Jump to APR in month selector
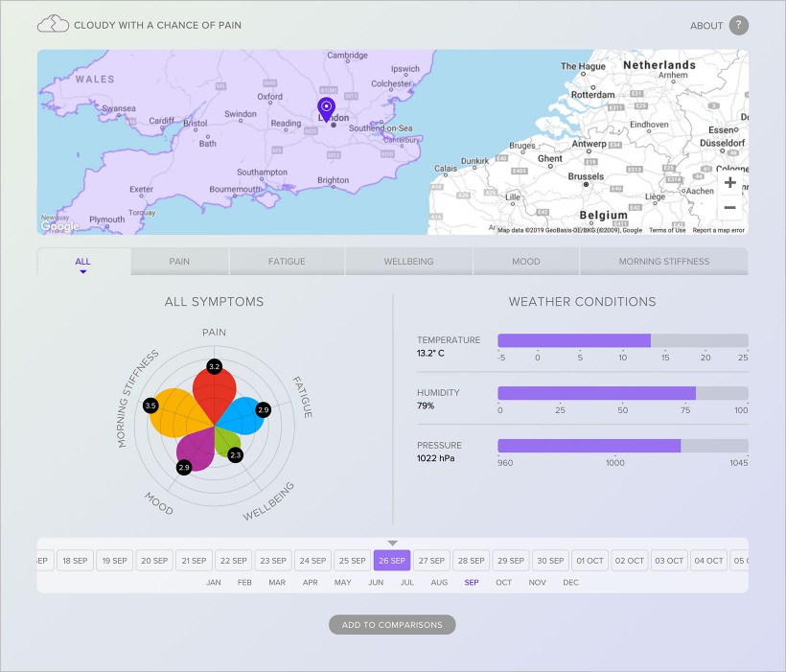Screen dimensions: 786x672 [x=311, y=583]
